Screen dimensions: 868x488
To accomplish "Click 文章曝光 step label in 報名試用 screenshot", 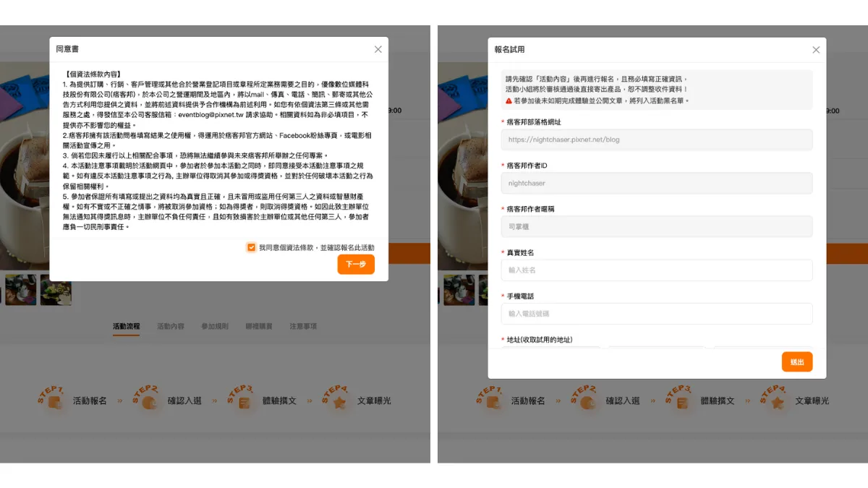I will (x=812, y=401).
